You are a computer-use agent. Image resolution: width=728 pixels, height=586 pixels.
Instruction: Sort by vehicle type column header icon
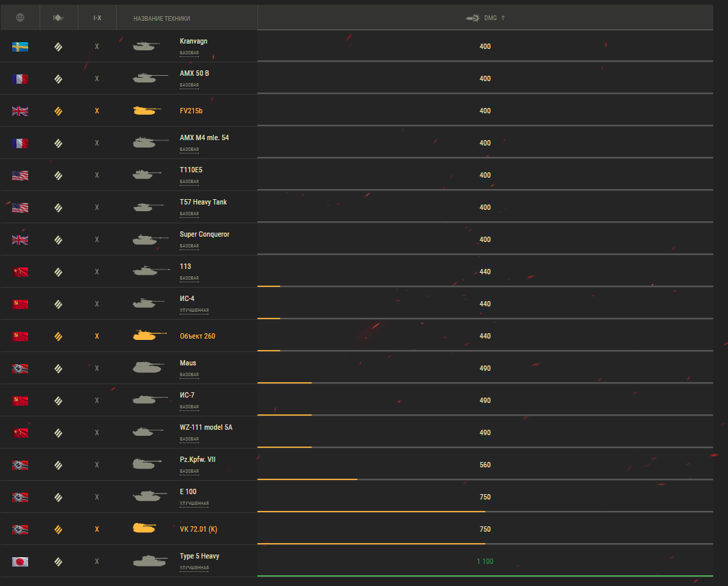pyautogui.click(x=58, y=17)
